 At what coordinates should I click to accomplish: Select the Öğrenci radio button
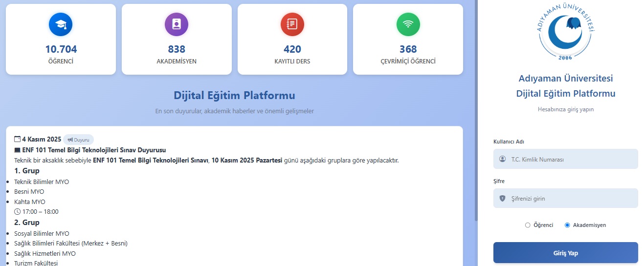(527, 225)
